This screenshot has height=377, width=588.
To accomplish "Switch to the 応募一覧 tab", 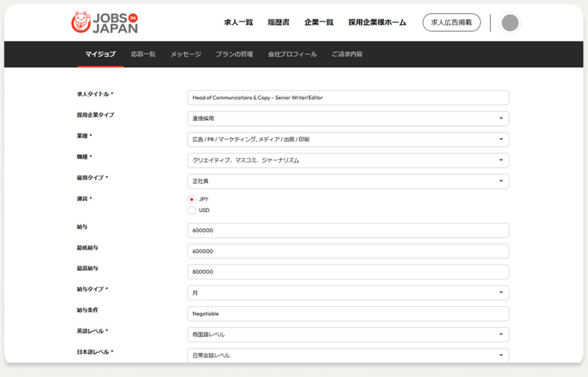I will tap(143, 55).
